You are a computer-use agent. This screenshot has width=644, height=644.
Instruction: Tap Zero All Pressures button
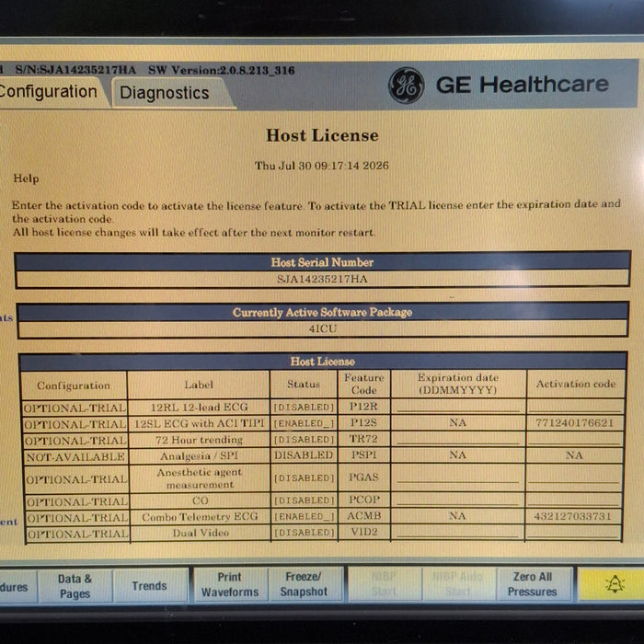[x=533, y=584]
